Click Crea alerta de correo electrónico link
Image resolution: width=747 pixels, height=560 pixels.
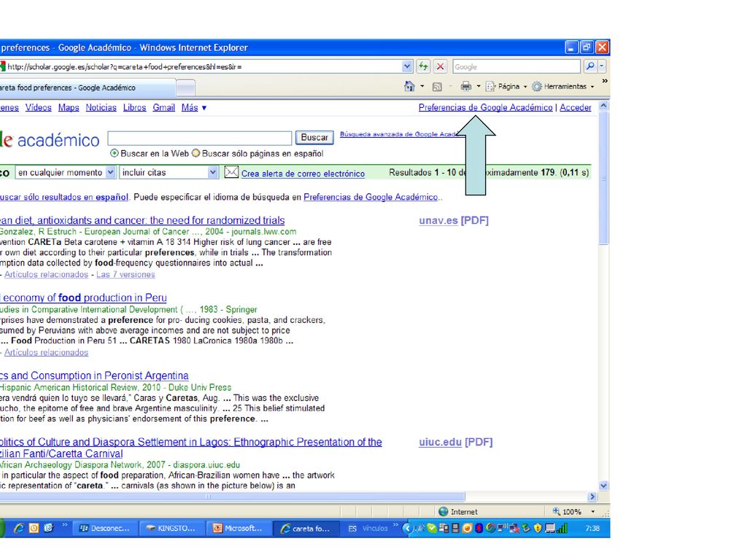303,174
